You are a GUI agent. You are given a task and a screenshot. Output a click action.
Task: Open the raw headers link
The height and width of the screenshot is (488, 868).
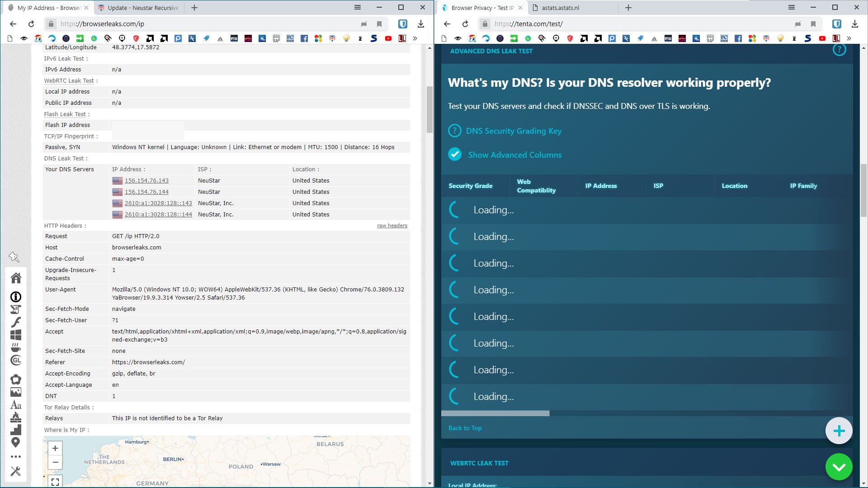pos(392,225)
